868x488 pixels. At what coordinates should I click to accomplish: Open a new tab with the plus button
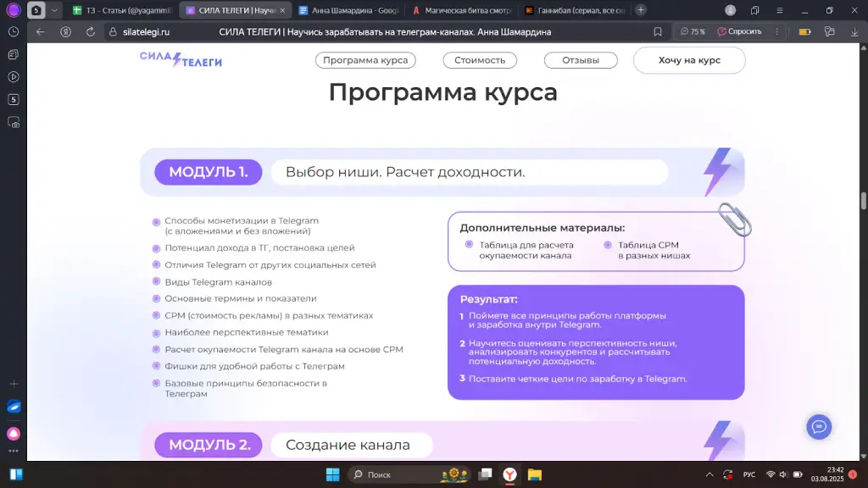pos(641,10)
